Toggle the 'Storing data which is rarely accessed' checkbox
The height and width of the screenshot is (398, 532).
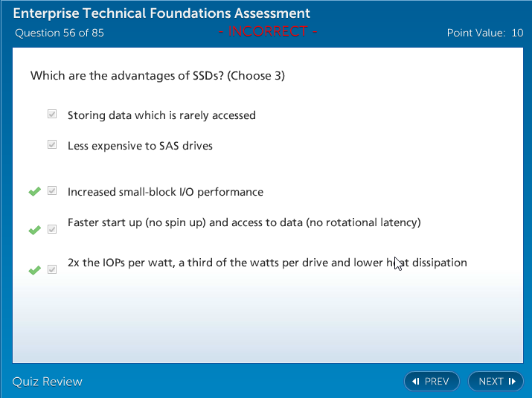click(52, 115)
